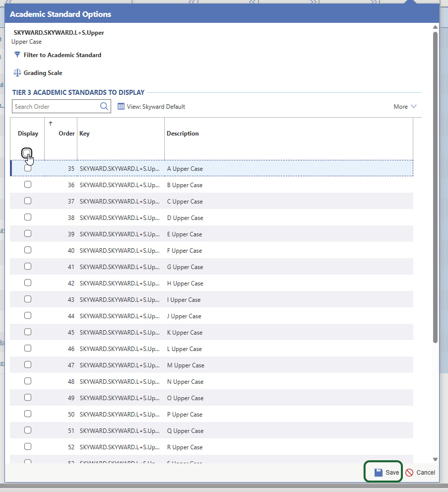Sort by the Description column header
The width and height of the screenshot is (448, 492).
tap(183, 134)
